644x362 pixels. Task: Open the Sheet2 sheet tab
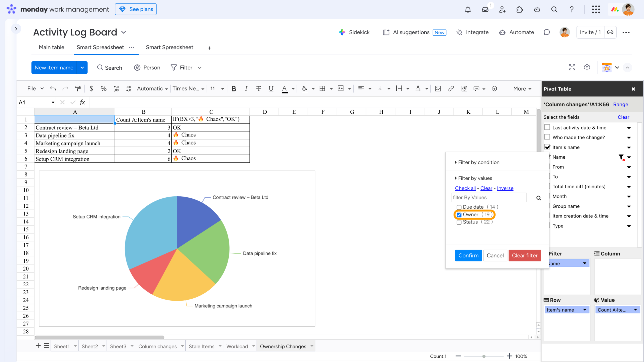click(x=90, y=346)
